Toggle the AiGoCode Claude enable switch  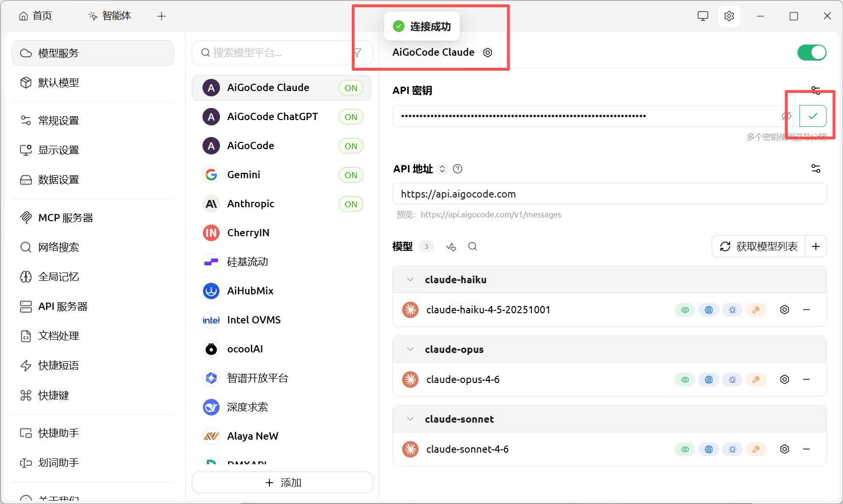click(812, 52)
